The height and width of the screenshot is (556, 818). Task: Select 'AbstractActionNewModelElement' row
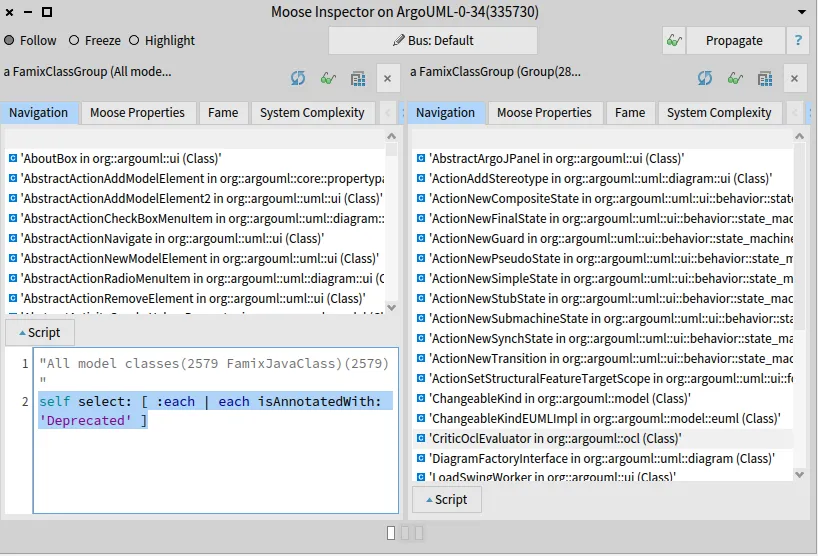(x=196, y=258)
